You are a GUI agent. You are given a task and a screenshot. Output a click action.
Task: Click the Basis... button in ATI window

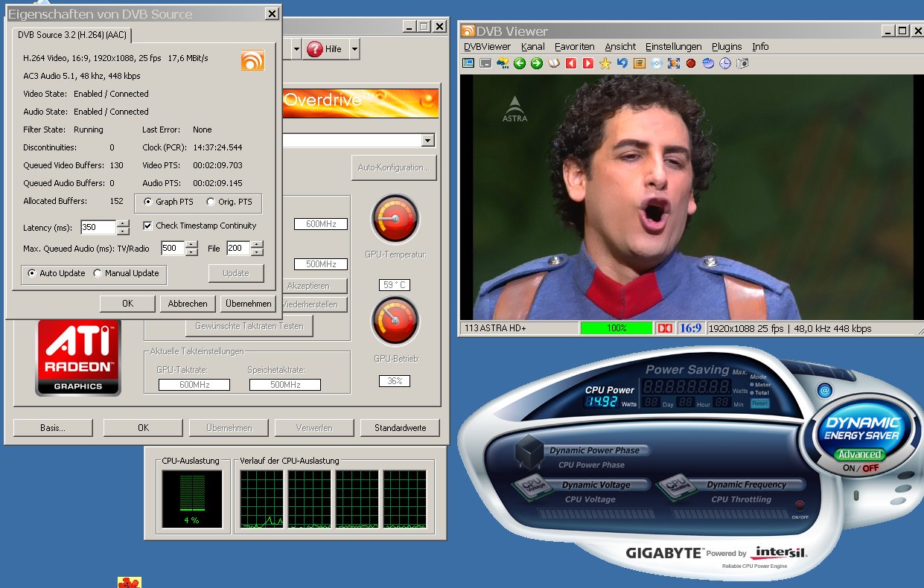click(x=53, y=427)
